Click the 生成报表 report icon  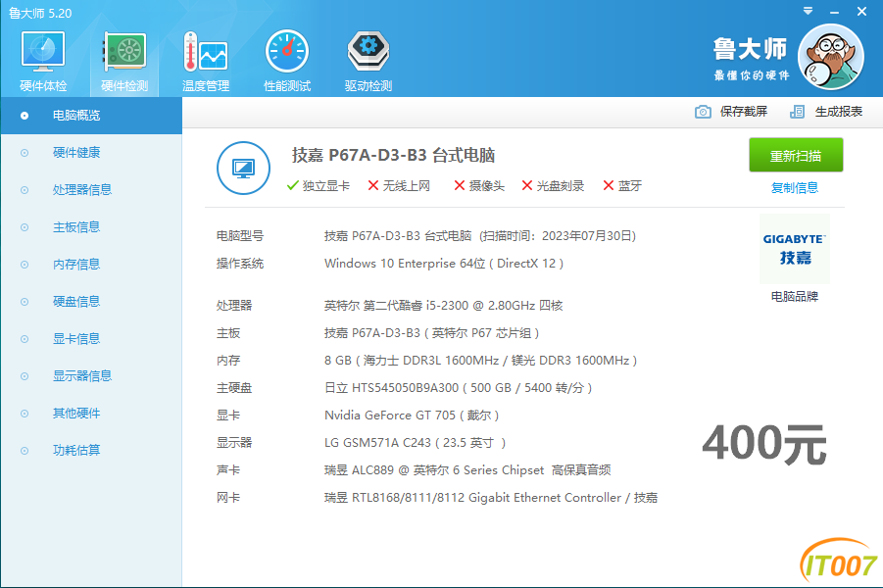798,112
